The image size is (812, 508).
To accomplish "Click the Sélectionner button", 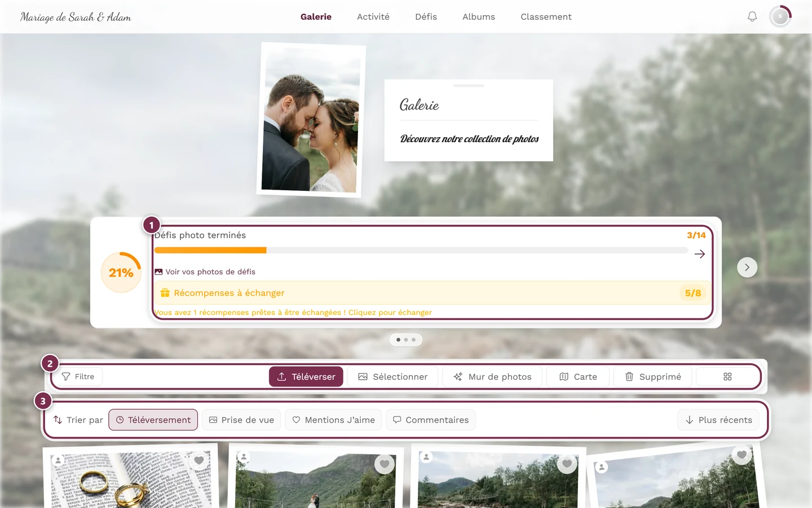I will tap(393, 376).
